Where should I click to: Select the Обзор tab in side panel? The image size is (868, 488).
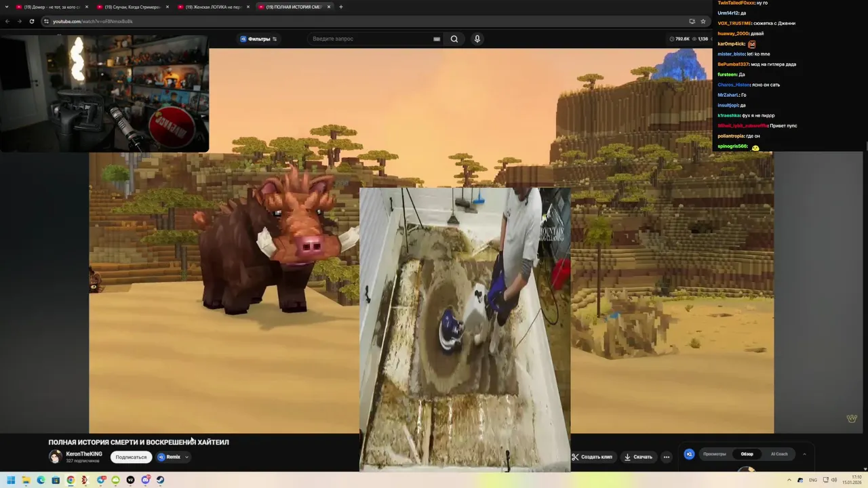747,454
